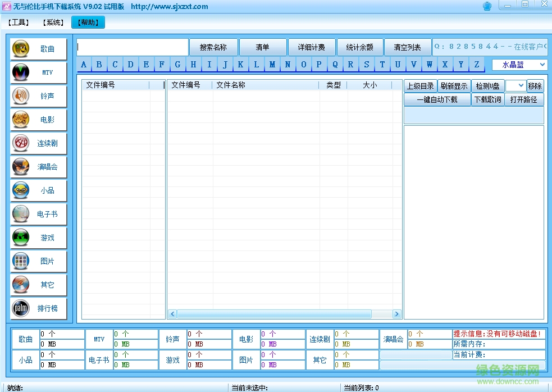Click the 电子书 e-book icon
Screen dimensions: 552x392
21,215
